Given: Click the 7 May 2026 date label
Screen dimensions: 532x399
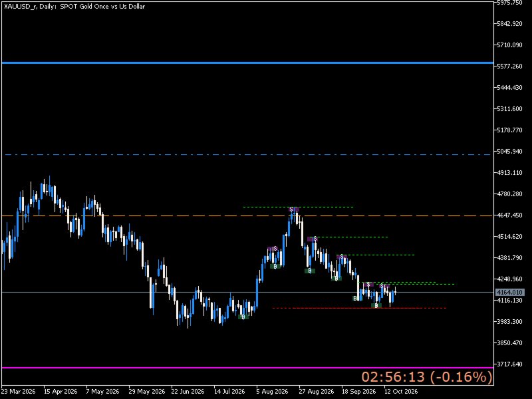Looking at the screenshot, I should coord(103,392).
